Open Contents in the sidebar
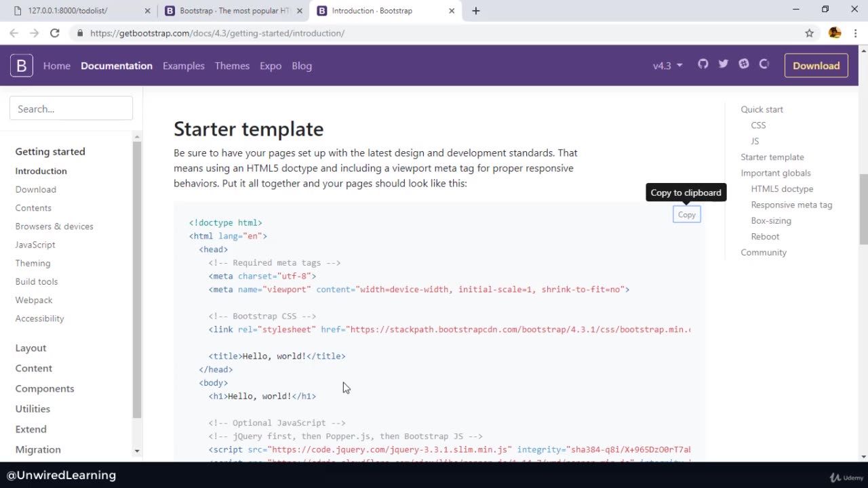This screenshot has height=488, width=868. click(x=33, y=207)
